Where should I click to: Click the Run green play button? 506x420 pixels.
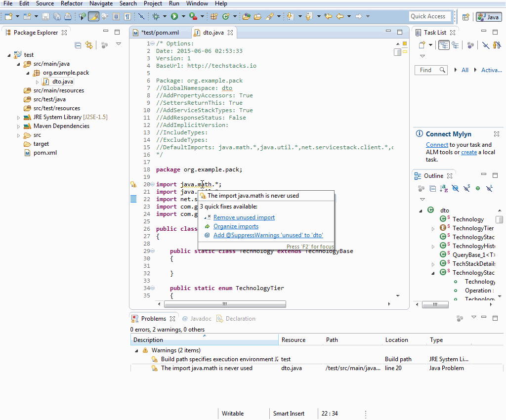tap(174, 17)
